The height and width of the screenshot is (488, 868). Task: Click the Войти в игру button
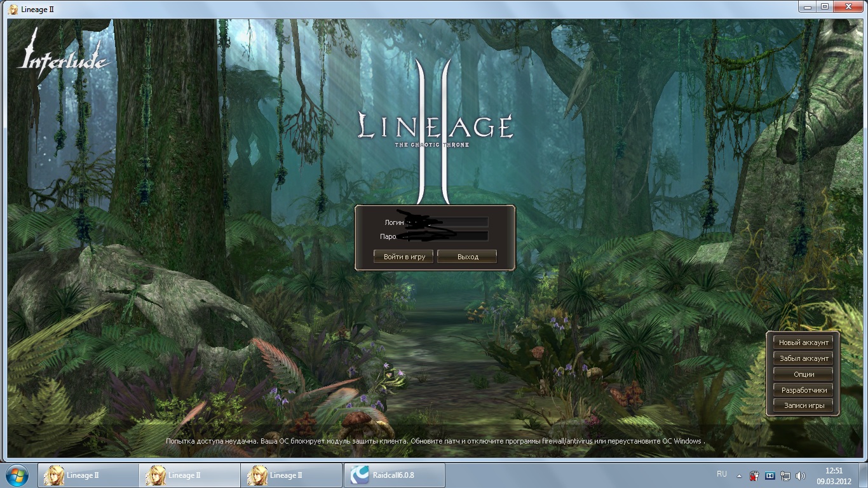click(x=404, y=257)
